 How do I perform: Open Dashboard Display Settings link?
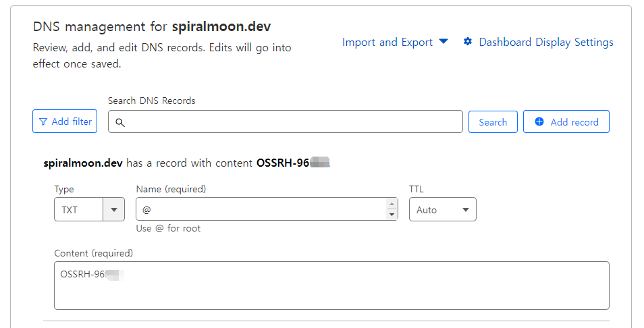[x=546, y=42]
